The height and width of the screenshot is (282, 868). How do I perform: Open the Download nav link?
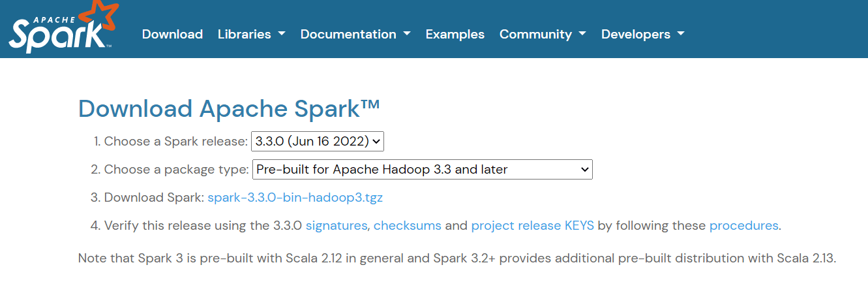pyautogui.click(x=172, y=34)
